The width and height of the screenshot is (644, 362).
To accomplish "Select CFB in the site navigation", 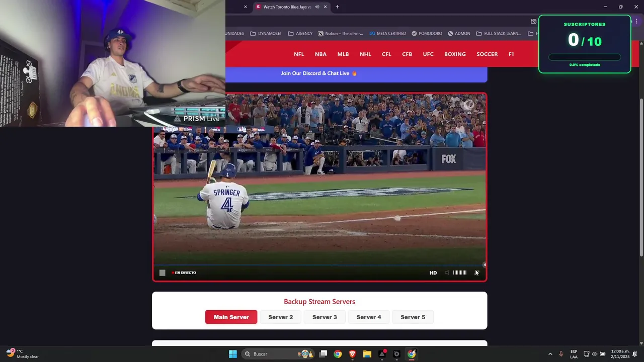I will pos(407,54).
